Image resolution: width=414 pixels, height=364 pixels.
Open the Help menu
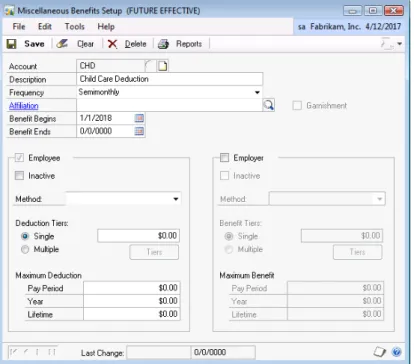click(x=106, y=26)
